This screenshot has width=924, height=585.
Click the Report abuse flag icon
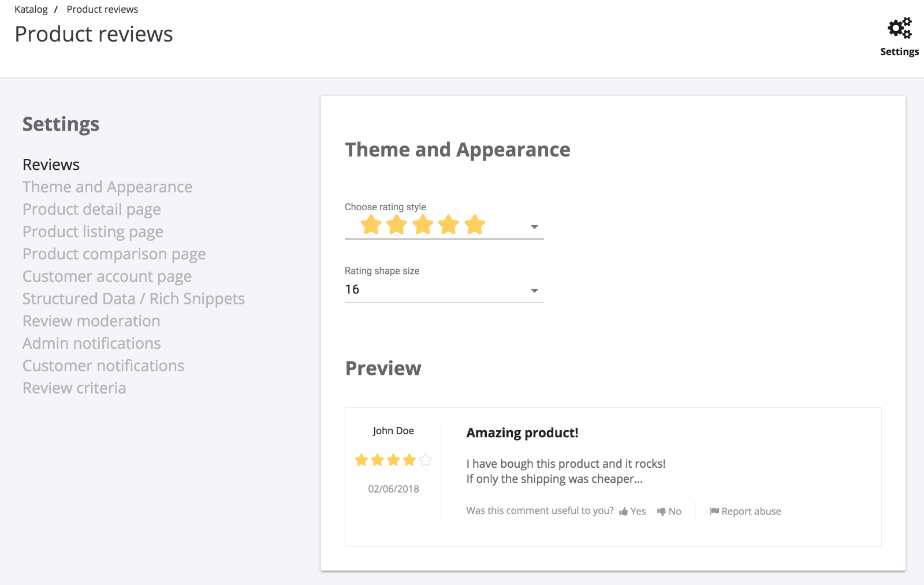[x=714, y=511]
